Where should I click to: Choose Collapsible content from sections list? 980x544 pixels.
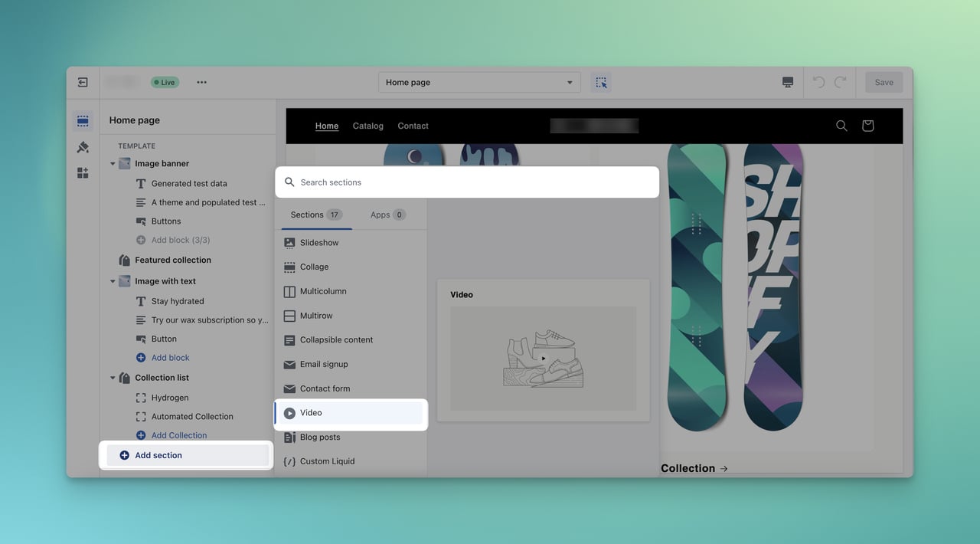[x=336, y=340]
